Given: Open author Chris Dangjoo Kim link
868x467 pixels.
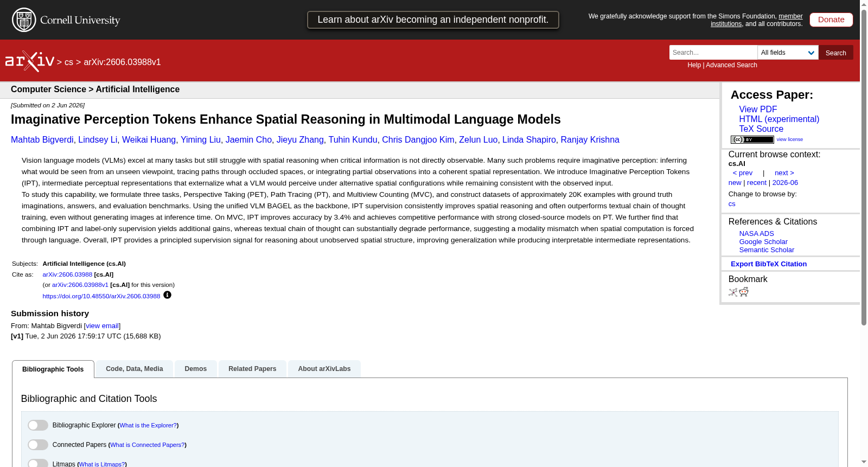Looking at the screenshot, I should pyautogui.click(x=418, y=140).
